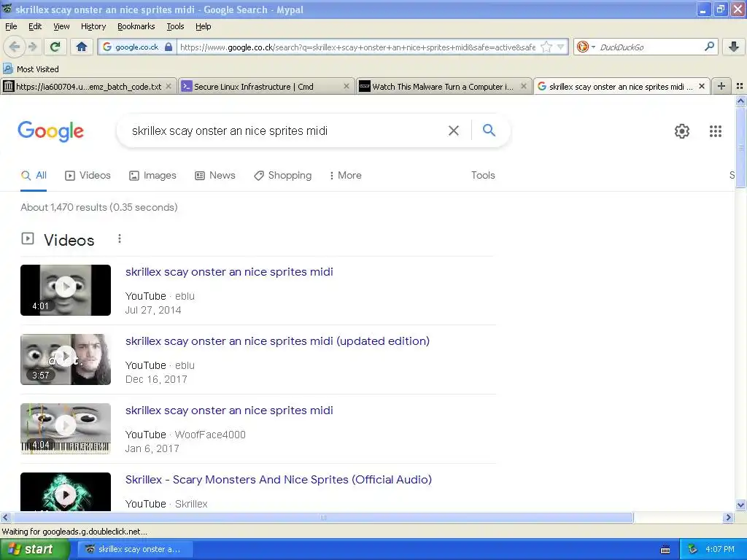Viewport: 747px width, 560px height.
Task: Select the All results tab
Action: pos(34,175)
